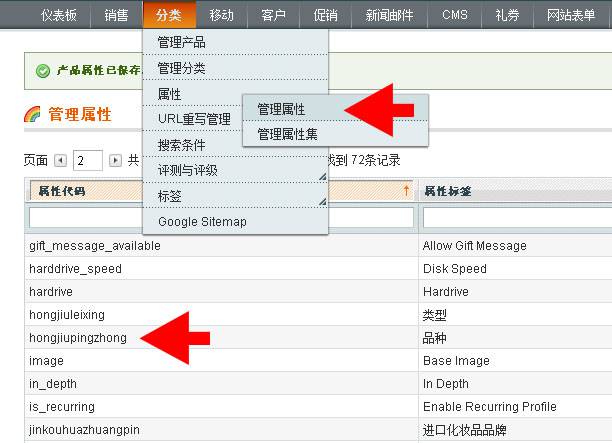Open the 分类 catalog menu

pos(169,15)
